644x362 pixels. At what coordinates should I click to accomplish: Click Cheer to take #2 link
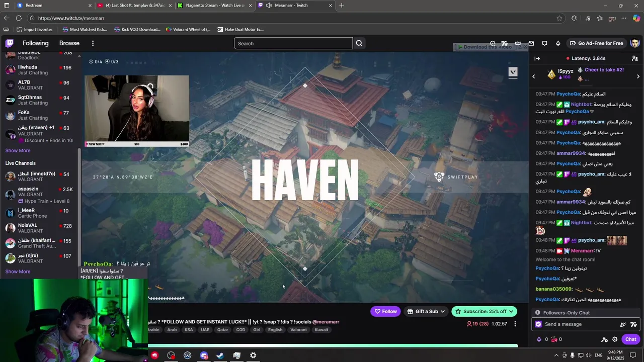click(x=604, y=70)
